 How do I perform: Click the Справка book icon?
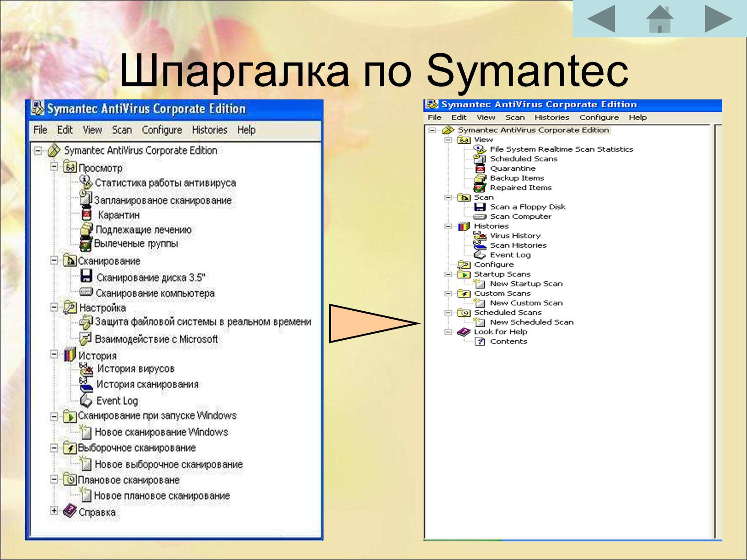pos(70,511)
